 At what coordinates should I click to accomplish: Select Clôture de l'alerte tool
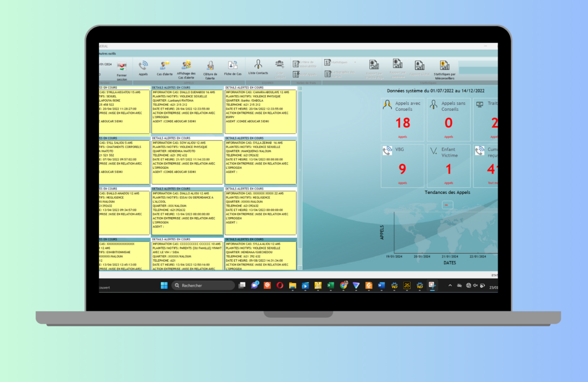210,69
